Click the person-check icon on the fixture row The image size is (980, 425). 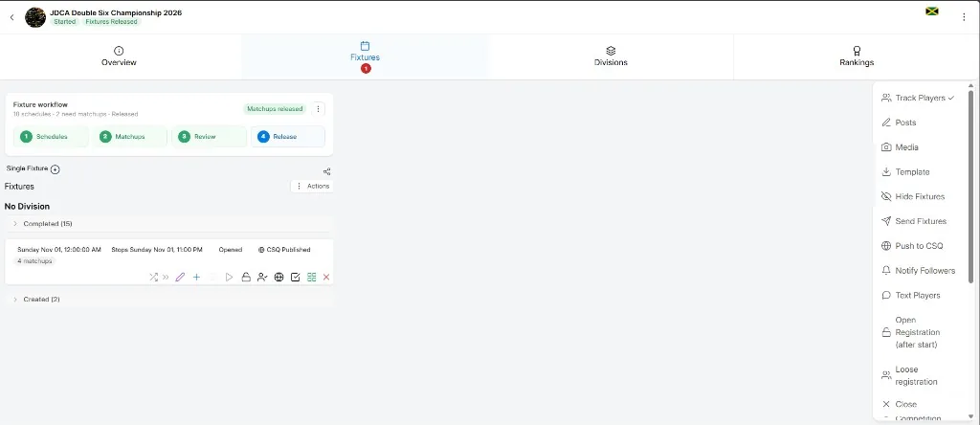click(x=262, y=277)
